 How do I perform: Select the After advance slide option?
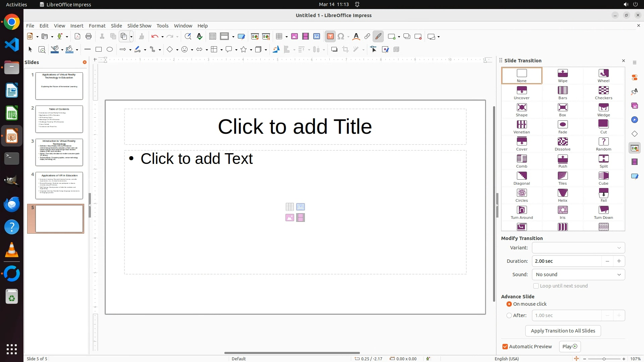[509, 315]
